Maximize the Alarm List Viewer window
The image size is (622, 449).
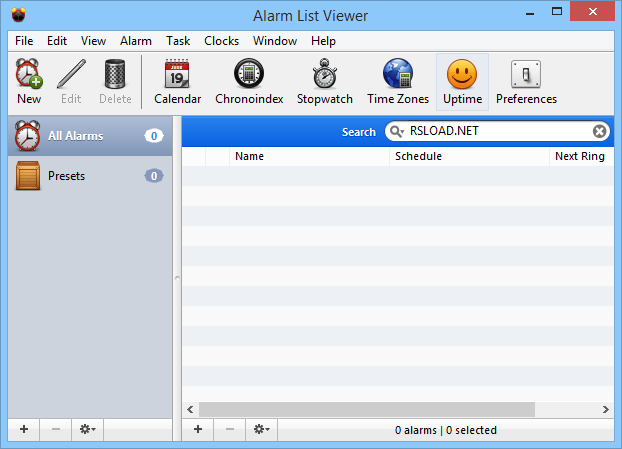557,12
